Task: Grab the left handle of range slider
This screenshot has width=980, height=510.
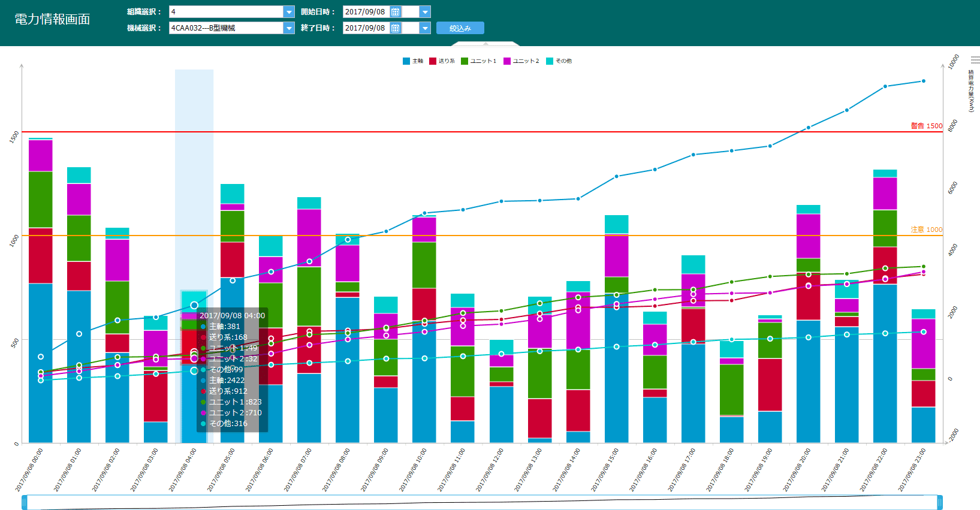Action: click(25, 502)
